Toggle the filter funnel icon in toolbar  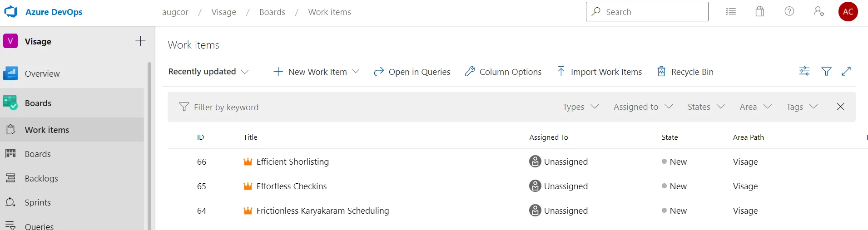pos(827,71)
